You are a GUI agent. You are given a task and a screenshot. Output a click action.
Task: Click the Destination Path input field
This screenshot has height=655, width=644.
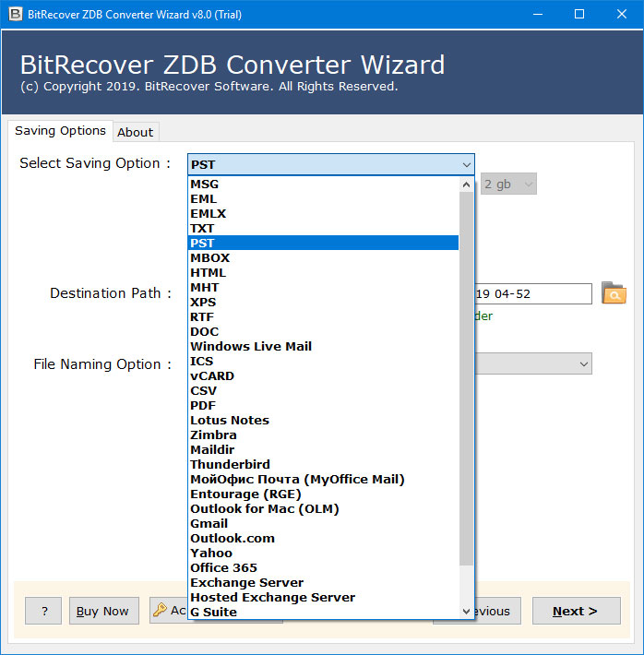coord(533,293)
